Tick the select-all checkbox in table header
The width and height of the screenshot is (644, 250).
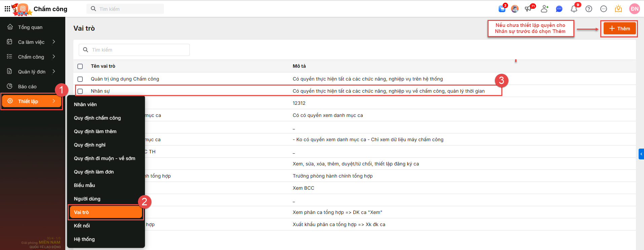click(80, 66)
